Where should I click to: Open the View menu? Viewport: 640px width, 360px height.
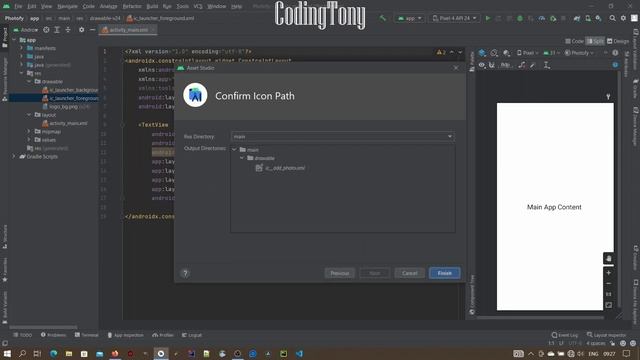click(47, 6)
